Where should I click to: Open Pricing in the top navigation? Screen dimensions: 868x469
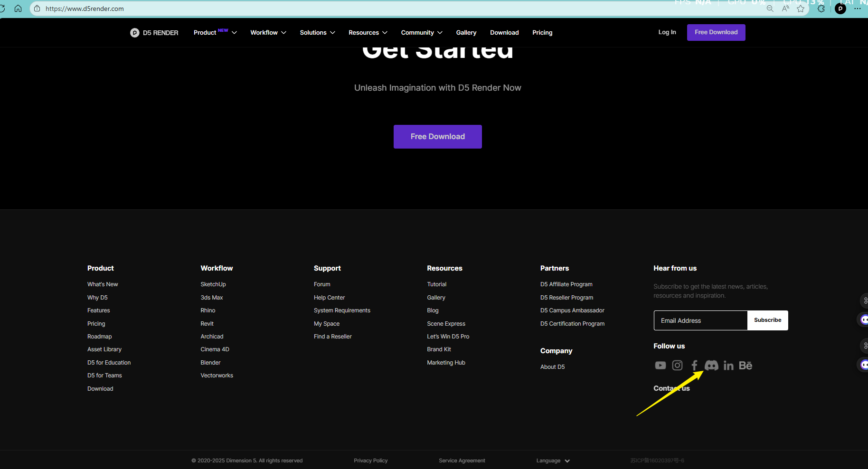[x=542, y=33]
